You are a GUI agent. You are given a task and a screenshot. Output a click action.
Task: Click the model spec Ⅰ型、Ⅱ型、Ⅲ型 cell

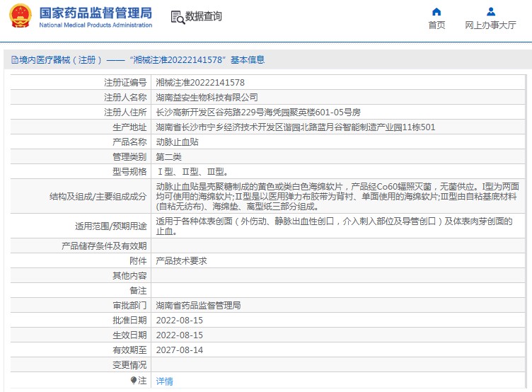pyautogui.click(x=338, y=171)
